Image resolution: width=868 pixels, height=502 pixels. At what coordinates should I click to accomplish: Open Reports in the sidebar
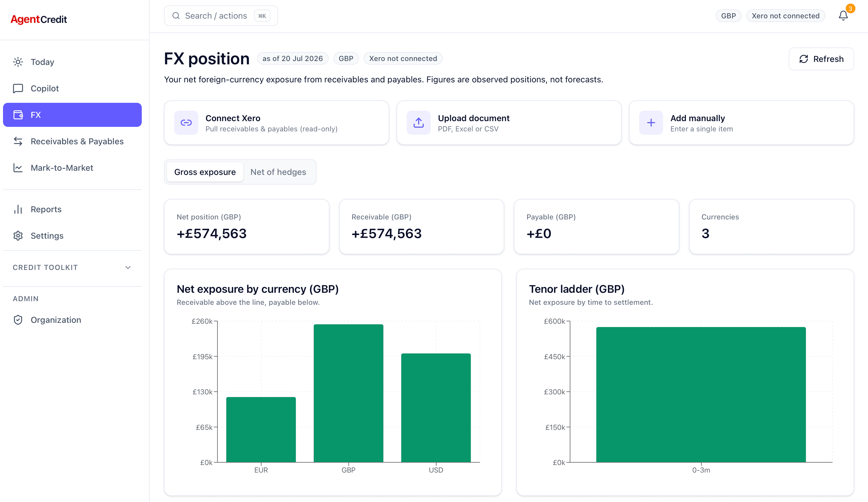tap(72, 209)
